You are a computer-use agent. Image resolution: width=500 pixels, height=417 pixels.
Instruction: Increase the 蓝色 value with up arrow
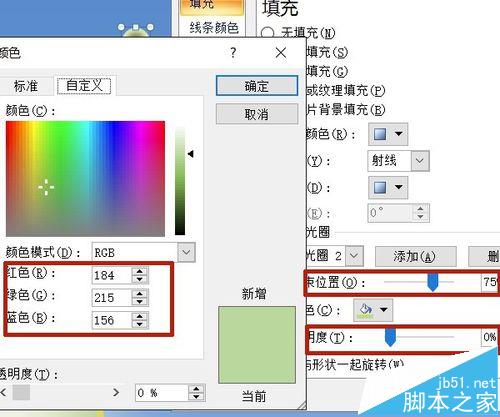(140, 316)
